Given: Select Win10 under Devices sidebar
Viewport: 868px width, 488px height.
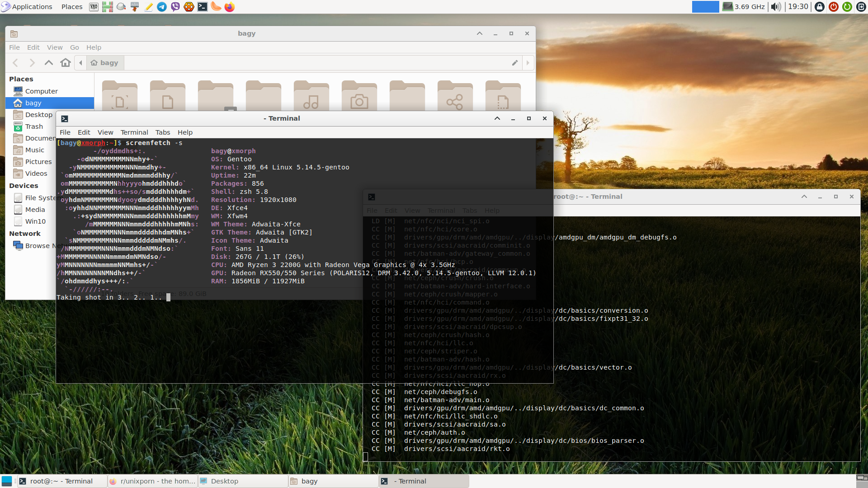Looking at the screenshot, I should pyautogui.click(x=36, y=221).
